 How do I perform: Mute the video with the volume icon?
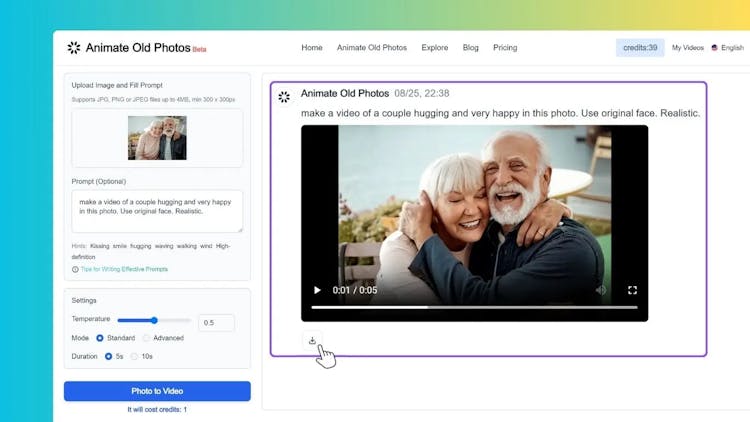point(601,290)
